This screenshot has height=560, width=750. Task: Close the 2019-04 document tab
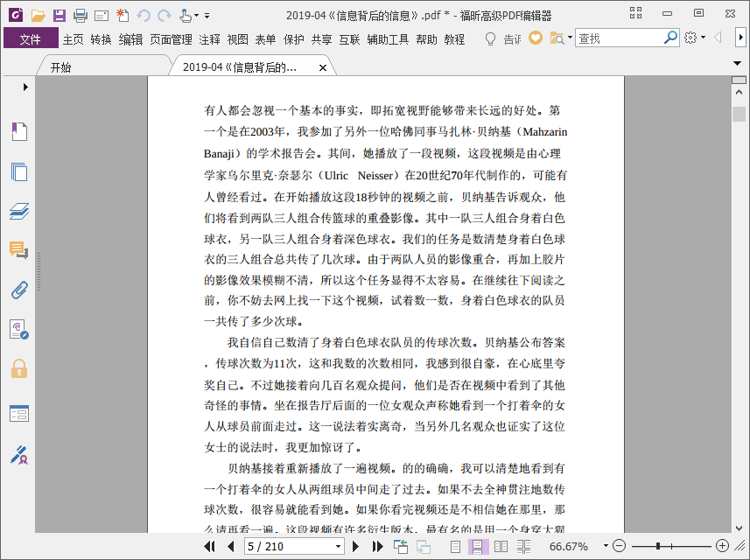point(323,68)
